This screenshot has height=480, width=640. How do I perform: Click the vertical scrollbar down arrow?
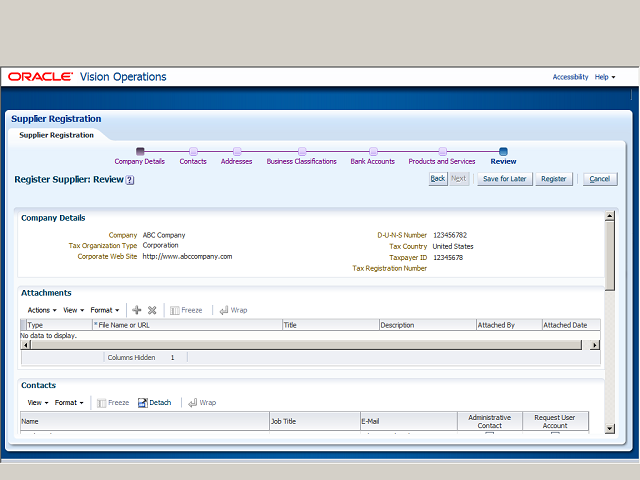coord(609,429)
